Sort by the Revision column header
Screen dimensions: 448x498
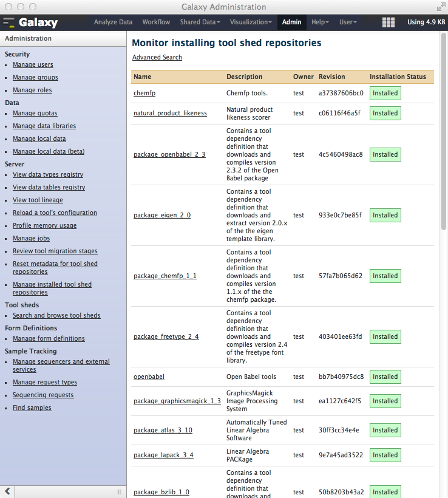pos(332,77)
